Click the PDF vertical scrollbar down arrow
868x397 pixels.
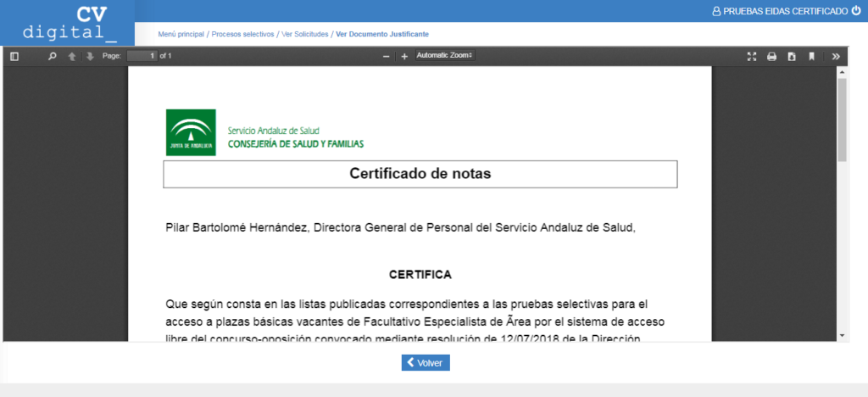843,336
